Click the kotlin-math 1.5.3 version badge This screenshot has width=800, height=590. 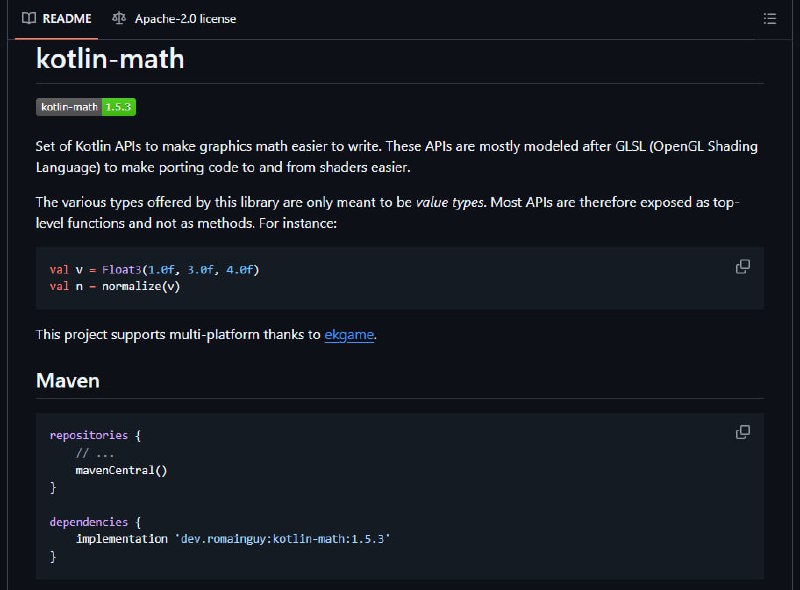tap(86, 107)
